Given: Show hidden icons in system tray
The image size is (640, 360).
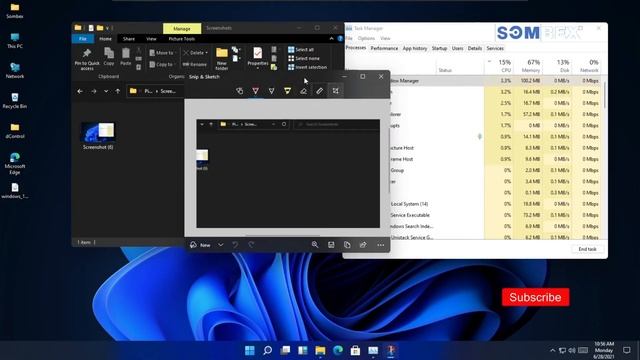Looking at the screenshot, I should coord(553,350).
